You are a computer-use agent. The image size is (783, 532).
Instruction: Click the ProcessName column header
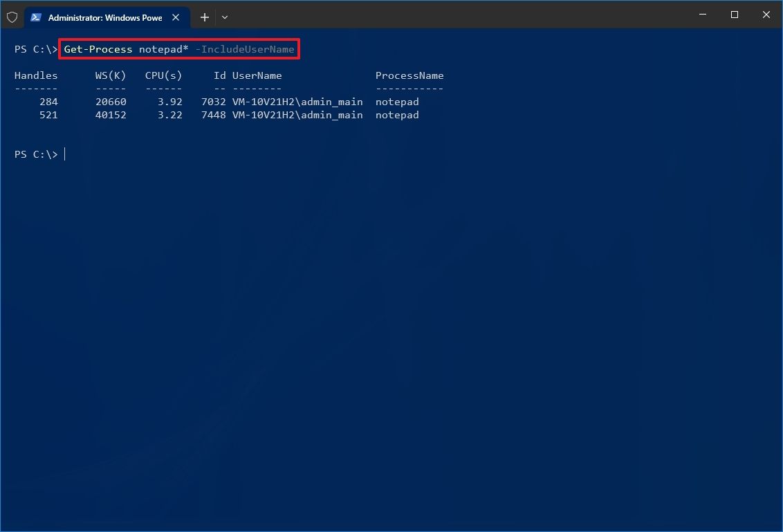pos(409,75)
